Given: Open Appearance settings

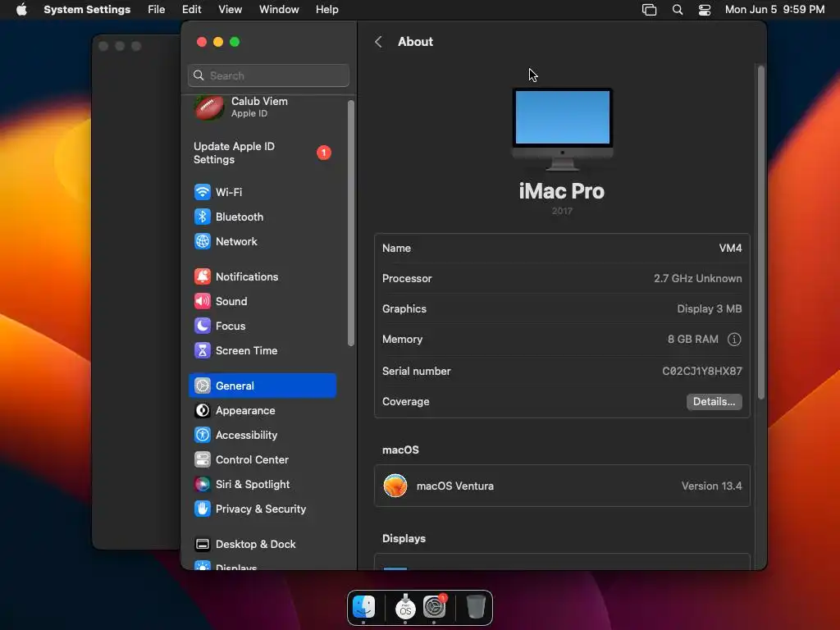Looking at the screenshot, I should (x=262, y=410).
